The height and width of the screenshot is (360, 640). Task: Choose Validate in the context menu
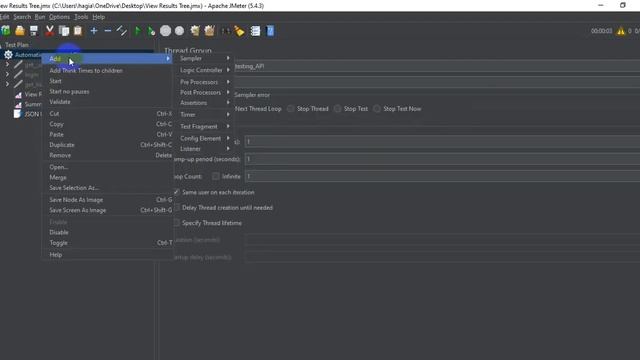click(x=107, y=102)
